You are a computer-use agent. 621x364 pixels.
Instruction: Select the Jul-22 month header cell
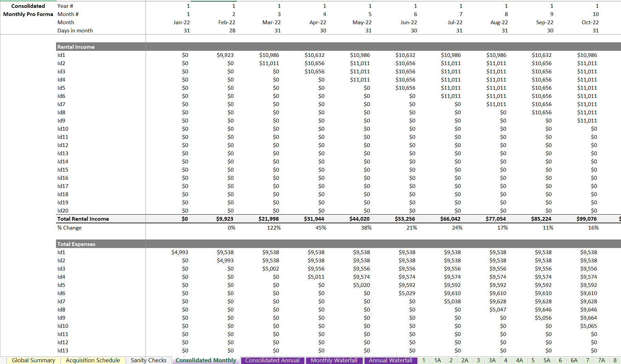(455, 23)
